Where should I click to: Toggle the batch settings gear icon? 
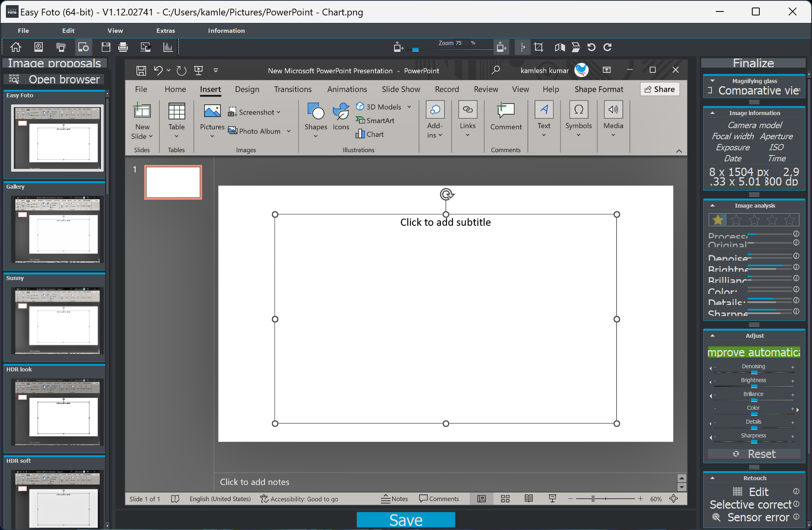click(83, 47)
